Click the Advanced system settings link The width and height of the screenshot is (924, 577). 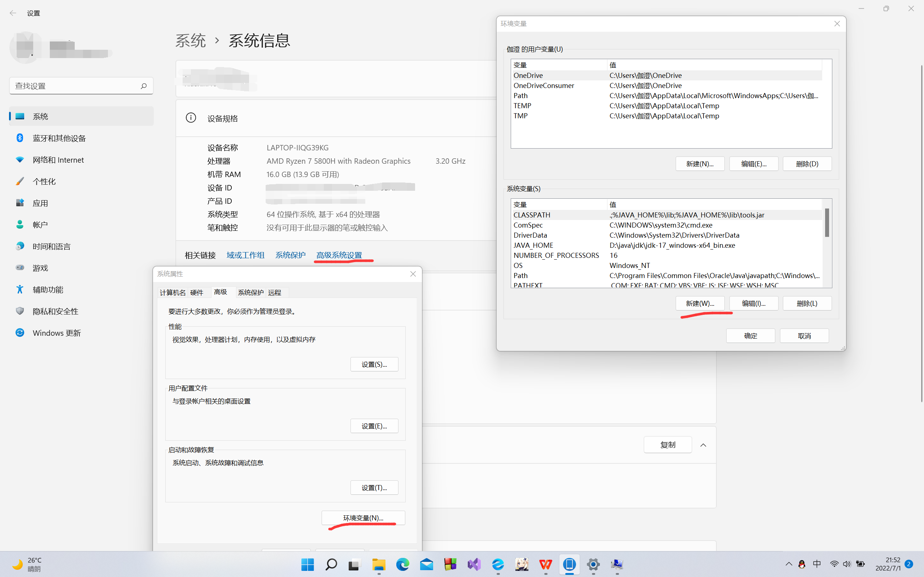(339, 255)
